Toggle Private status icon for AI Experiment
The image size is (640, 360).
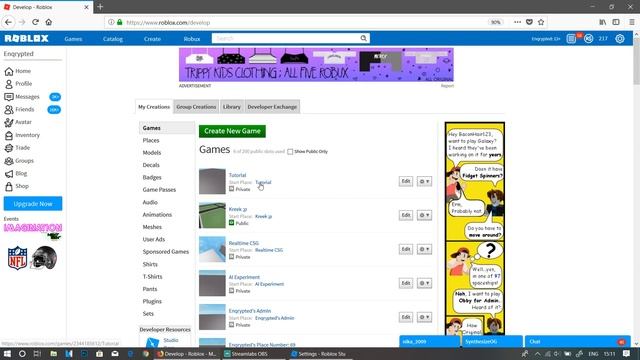click(x=231, y=291)
